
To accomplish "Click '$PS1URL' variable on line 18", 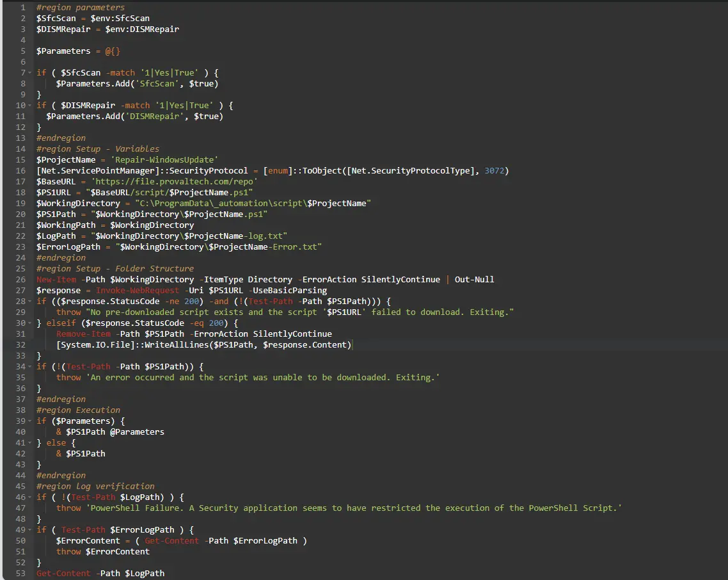I will [53, 193].
